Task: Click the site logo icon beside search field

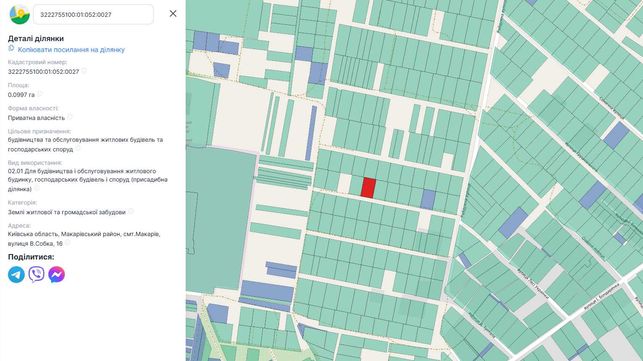Action: point(19,14)
